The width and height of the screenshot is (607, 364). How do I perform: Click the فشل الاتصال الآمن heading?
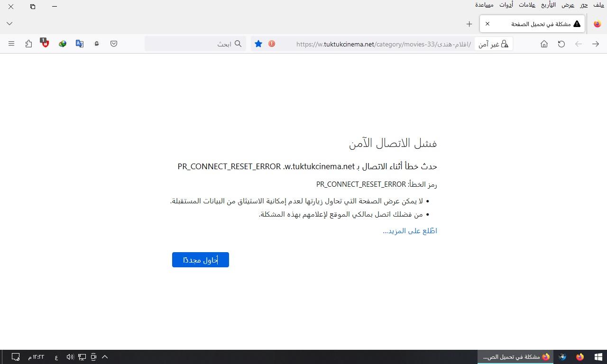click(393, 143)
